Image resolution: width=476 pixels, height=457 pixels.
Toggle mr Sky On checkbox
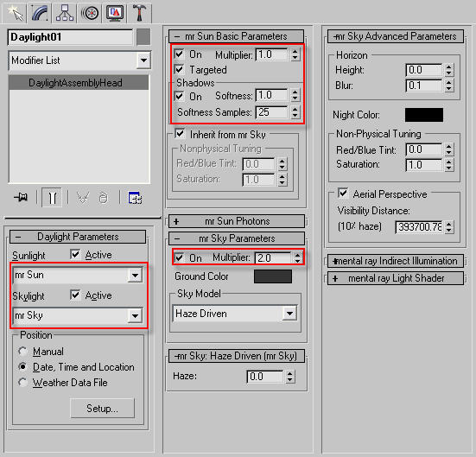[x=179, y=257]
